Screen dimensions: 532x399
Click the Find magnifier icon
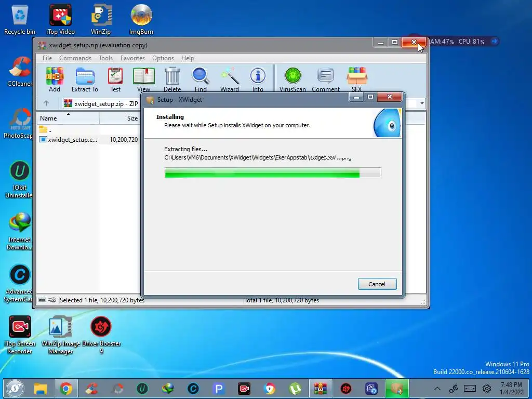pyautogui.click(x=201, y=79)
